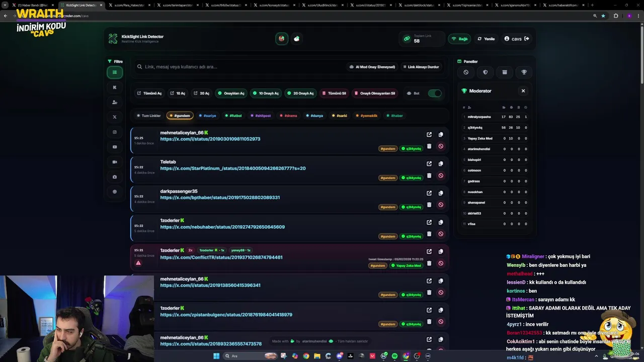Click the Yenile refresh button
This screenshot has height=362, width=644.
pyautogui.click(x=486, y=39)
